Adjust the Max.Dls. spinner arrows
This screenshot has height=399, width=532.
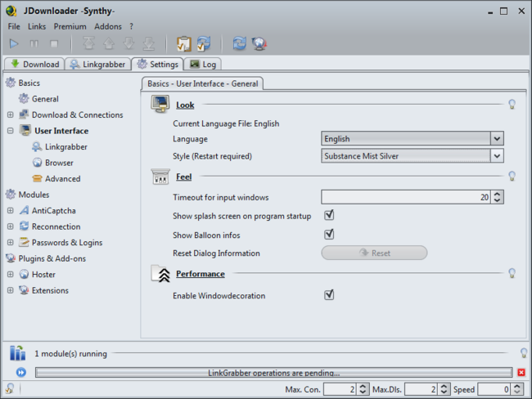coord(444,389)
